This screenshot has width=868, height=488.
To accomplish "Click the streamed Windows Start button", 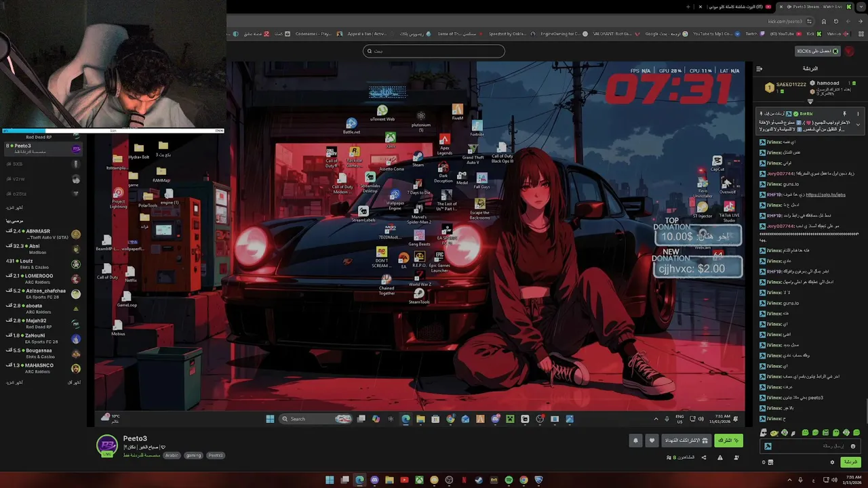I will [x=270, y=419].
